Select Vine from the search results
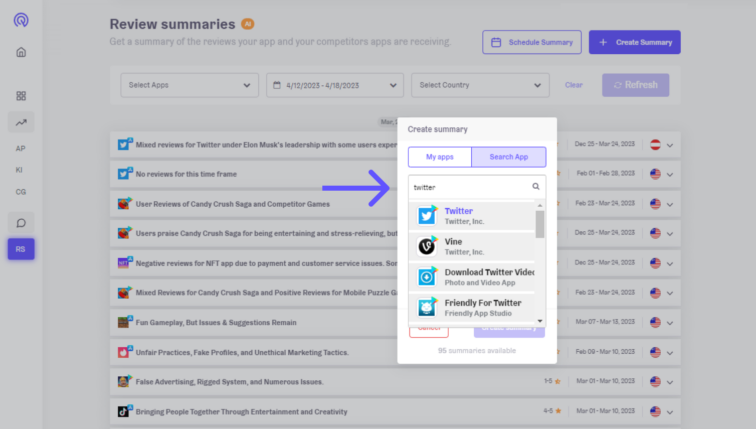Viewport: 756px width, 429px height. click(x=472, y=246)
